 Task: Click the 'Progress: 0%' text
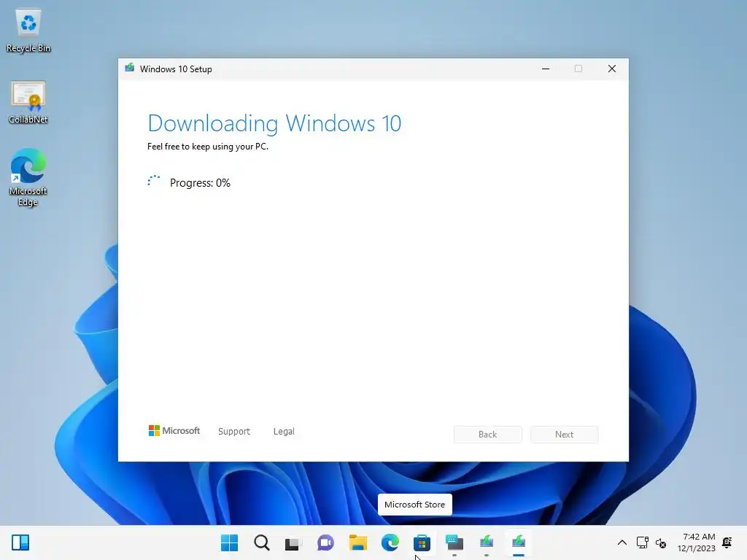(x=200, y=183)
